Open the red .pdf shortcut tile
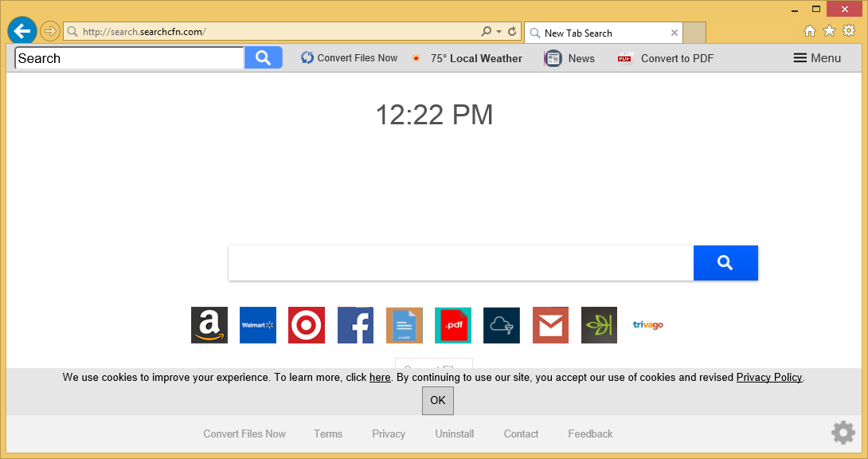The width and height of the screenshot is (868, 459). (x=453, y=325)
